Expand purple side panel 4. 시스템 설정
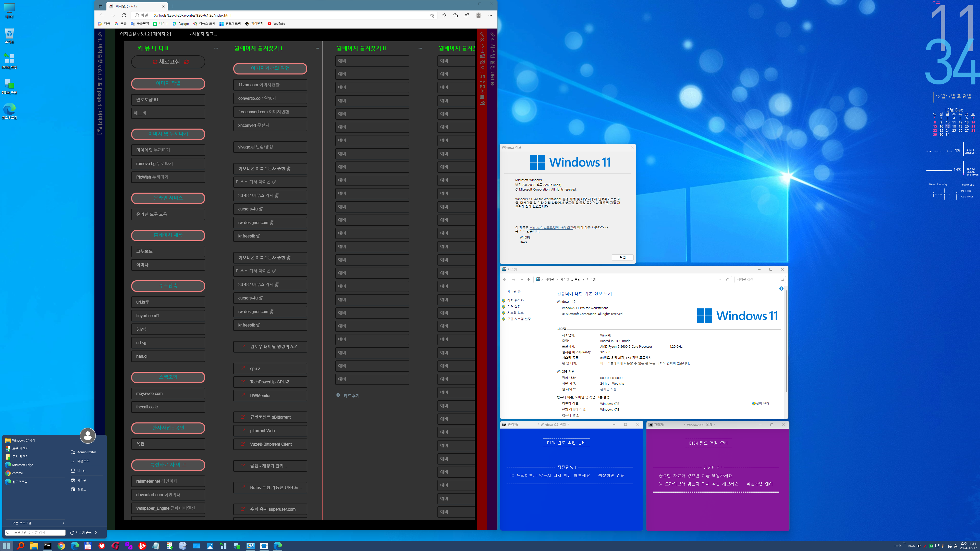Viewport: 980px width, 551px height. [x=492, y=59]
